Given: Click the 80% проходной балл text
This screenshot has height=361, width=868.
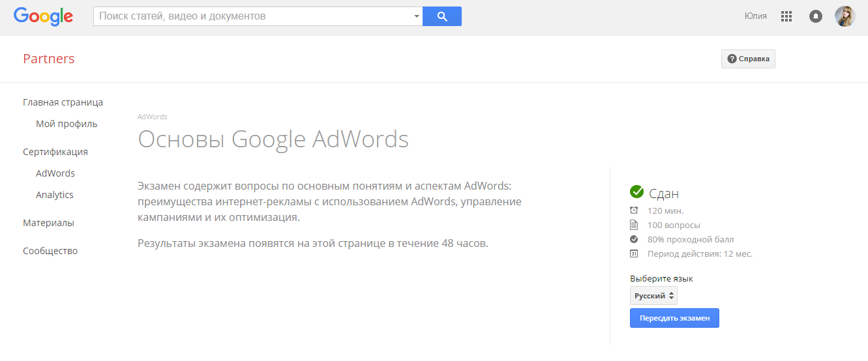Looking at the screenshot, I should [691, 240].
